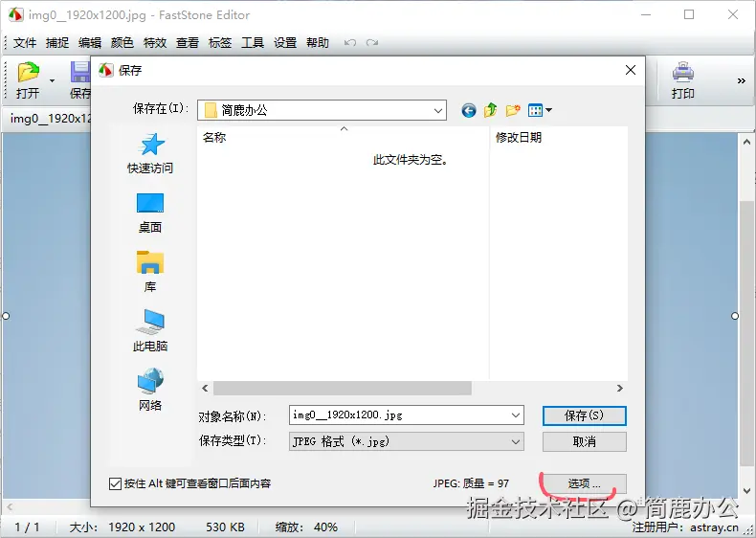Expand the toolbar overflow chevron
This screenshot has width=756, height=538.
tap(741, 80)
